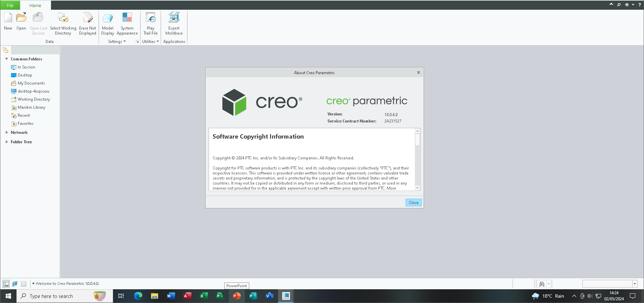Screen dimensions: 644x303
Task: Open System Appearance settings
Action: click(127, 23)
